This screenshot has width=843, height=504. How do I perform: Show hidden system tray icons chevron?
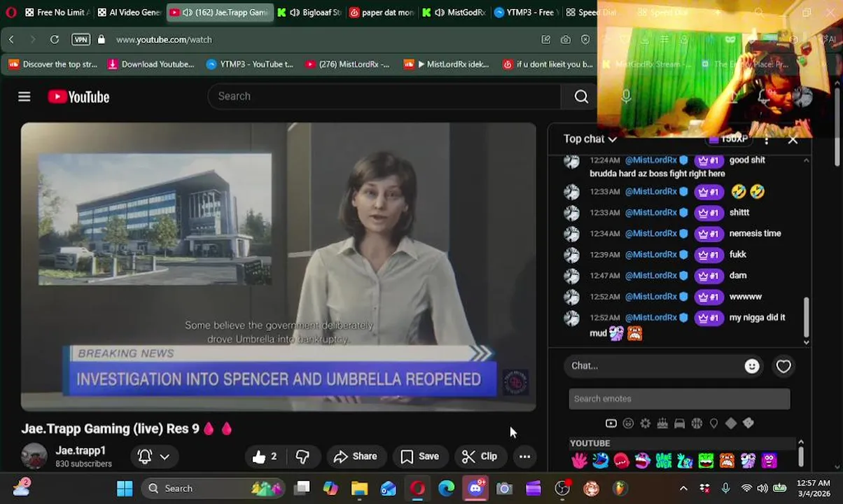[683, 489]
